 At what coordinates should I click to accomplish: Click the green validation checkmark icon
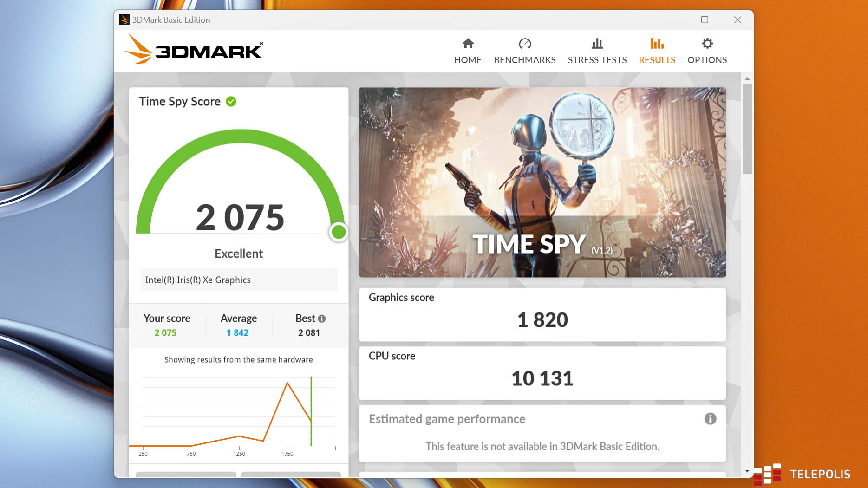[x=231, y=101]
